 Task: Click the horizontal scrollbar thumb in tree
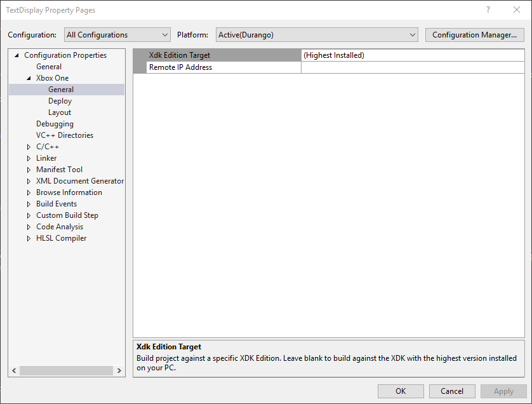coord(66,370)
